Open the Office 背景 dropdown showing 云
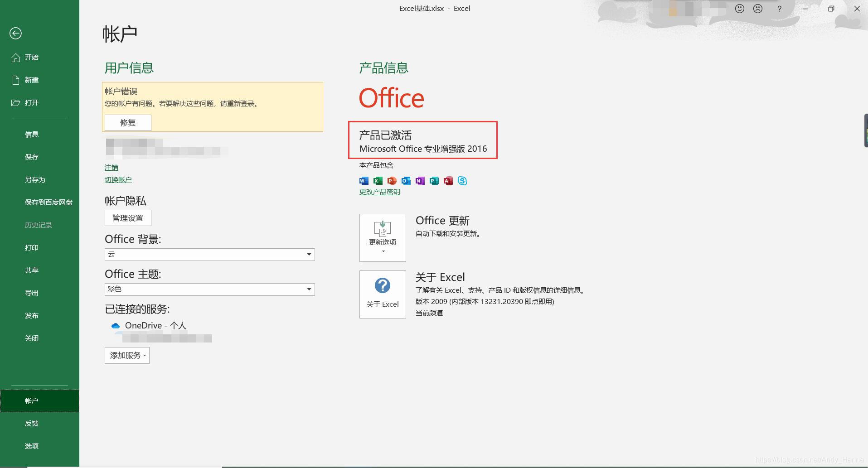The height and width of the screenshot is (468, 868). [209, 255]
